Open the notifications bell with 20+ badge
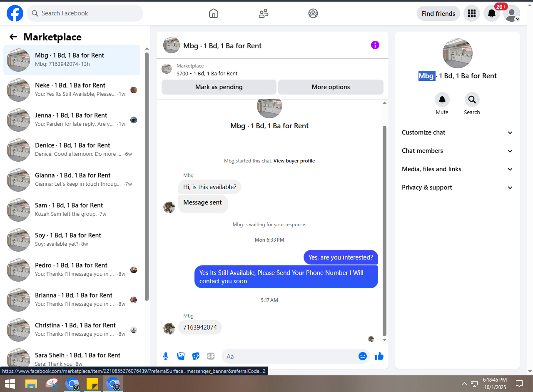This screenshot has width=533, height=392. coord(492,13)
